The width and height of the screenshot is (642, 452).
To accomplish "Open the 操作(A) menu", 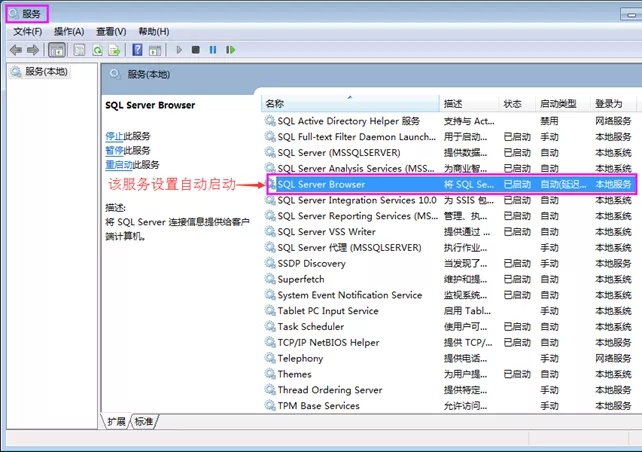I will pos(69,31).
